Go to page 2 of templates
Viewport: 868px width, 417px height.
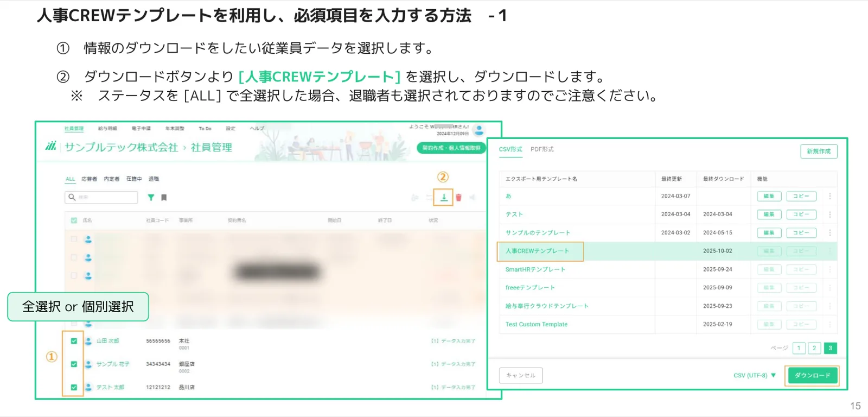pyautogui.click(x=814, y=348)
